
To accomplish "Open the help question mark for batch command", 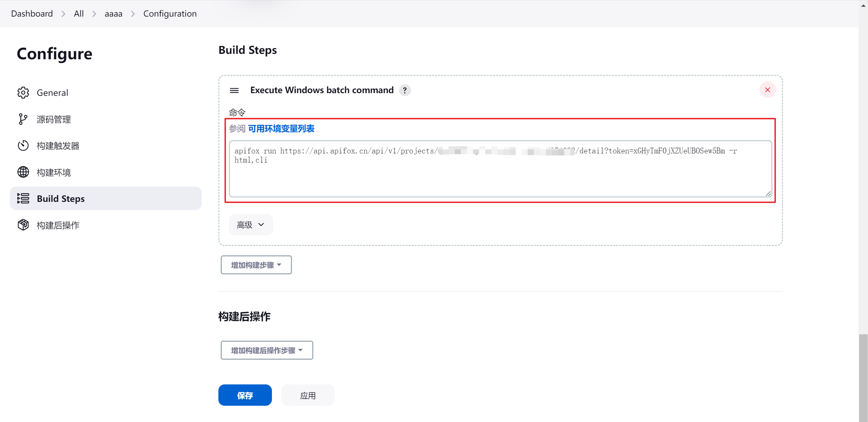I will [x=405, y=90].
